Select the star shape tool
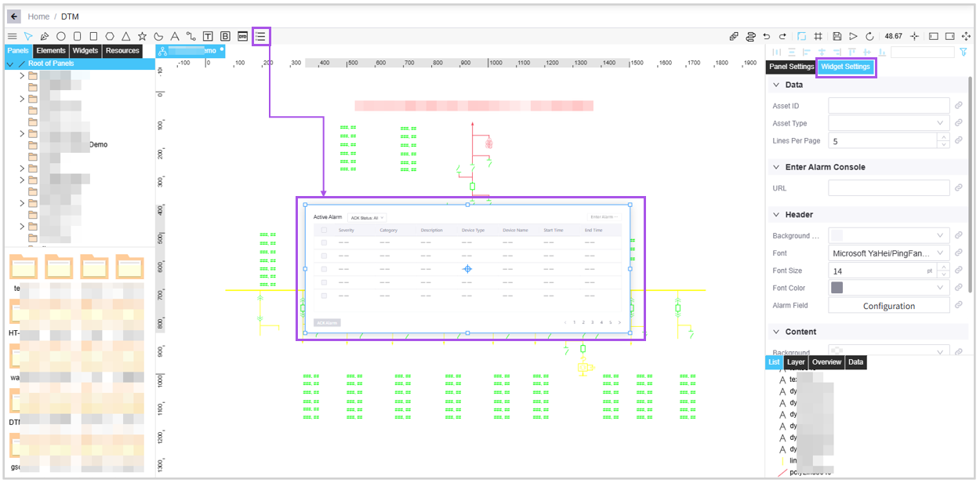Screen dimensions: 980x483 [x=142, y=36]
